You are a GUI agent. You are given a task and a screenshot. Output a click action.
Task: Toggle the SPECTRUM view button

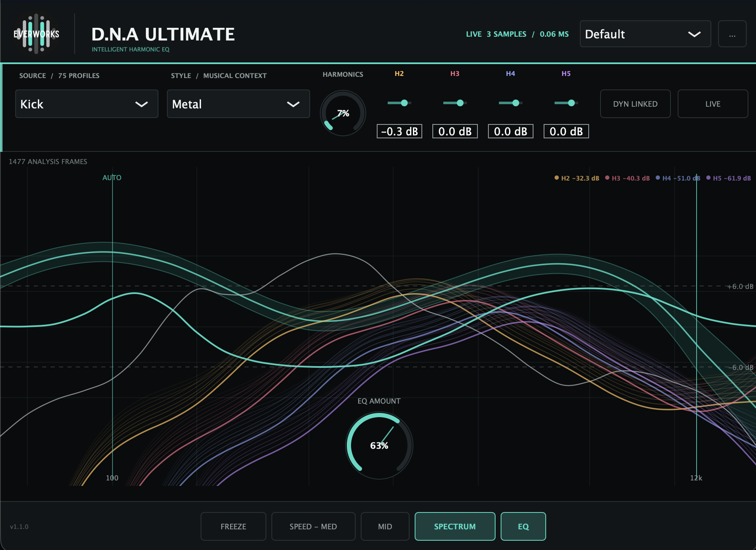(x=455, y=526)
